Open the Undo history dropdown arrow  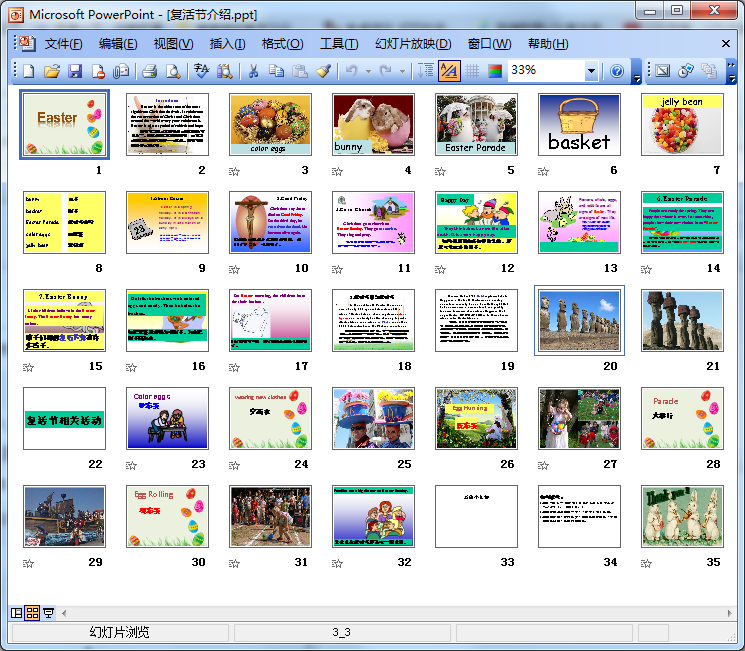click(x=368, y=71)
